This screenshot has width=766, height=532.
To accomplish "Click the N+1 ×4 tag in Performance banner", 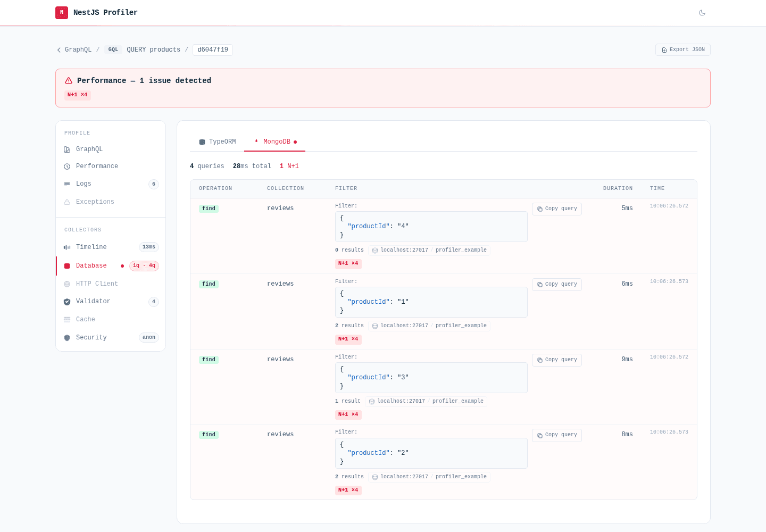I will 78,95.
